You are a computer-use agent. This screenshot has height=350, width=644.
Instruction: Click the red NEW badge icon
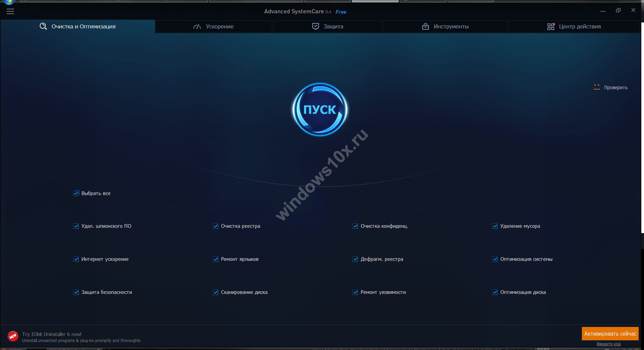pos(13,336)
